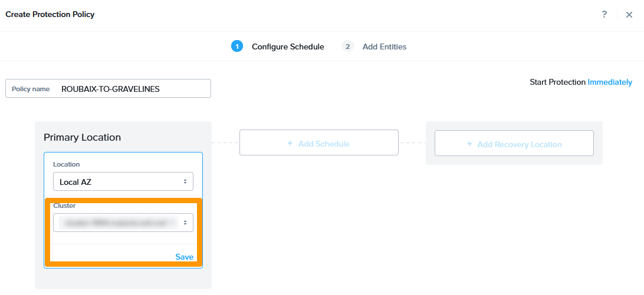Click the Add Recovery Location button label
This screenshot has height=295, width=644.
point(520,144)
